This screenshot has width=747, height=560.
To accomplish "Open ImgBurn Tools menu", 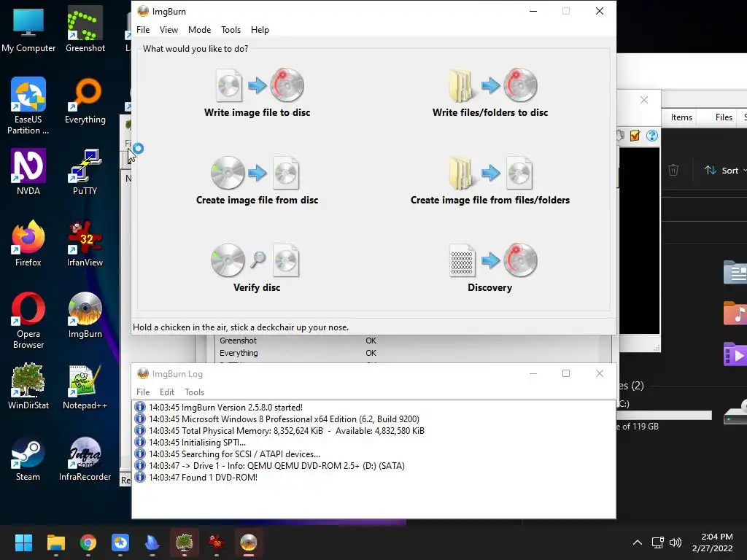I will pyautogui.click(x=231, y=29).
